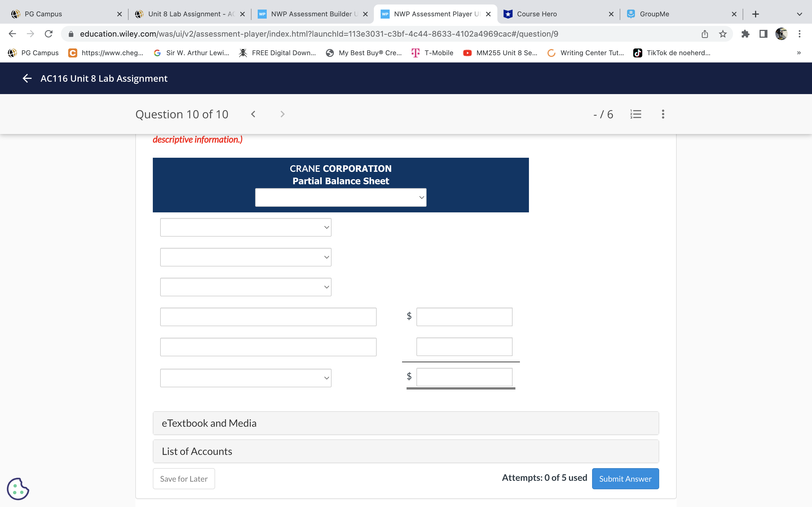Switch to the NWP Assessment Builder tab
The image size is (812, 507).
point(312,14)
